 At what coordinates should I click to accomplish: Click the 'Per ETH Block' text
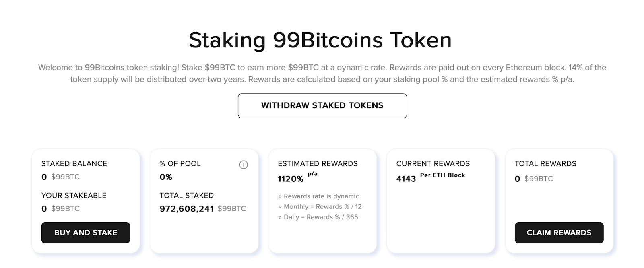(x=442, y=175)
